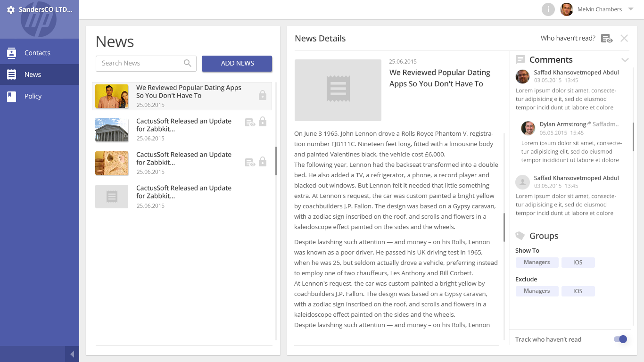Collapse the Comments section chevron
This screenshot has height=362, width=644.
(625, 60)
